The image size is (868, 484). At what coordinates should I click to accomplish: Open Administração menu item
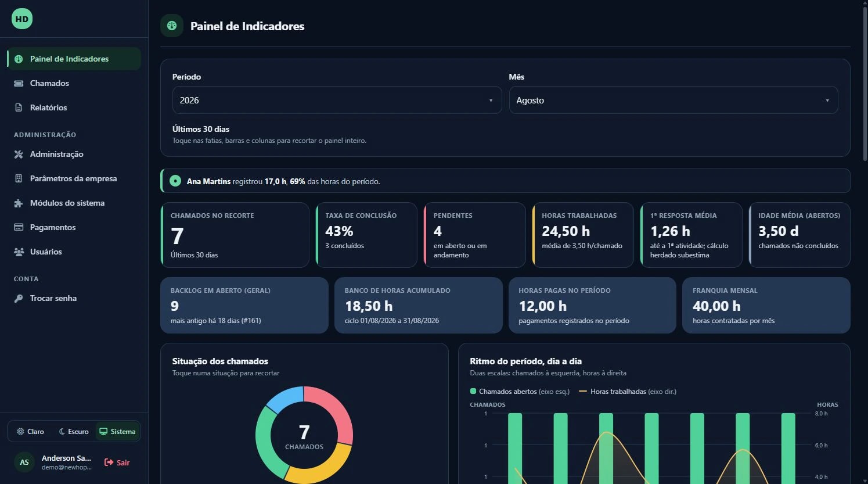point(74,154)
